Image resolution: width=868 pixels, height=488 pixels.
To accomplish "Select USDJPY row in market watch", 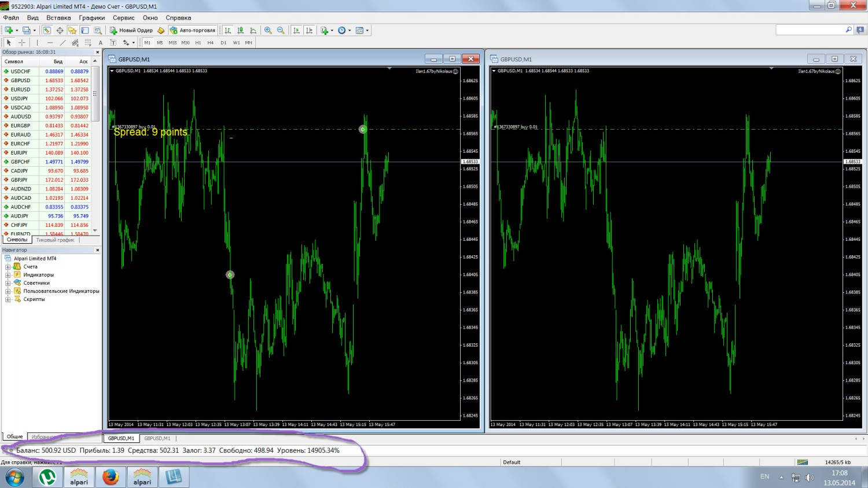I will pos(47,98).
